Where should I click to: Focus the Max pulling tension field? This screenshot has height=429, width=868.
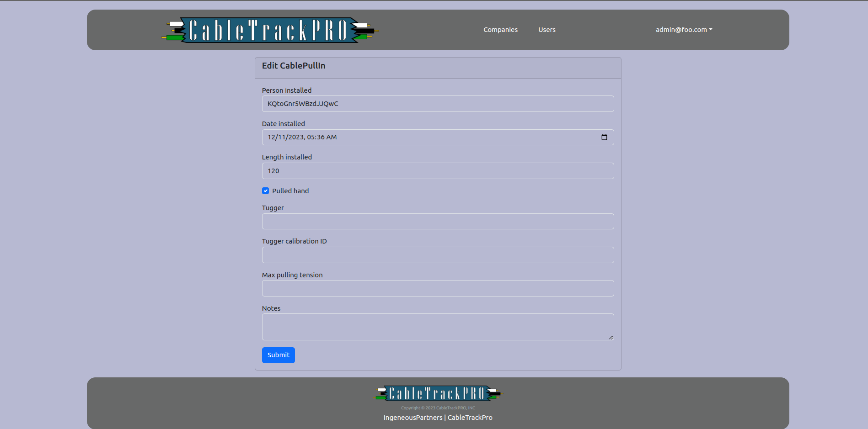click(x=438, y=288)
